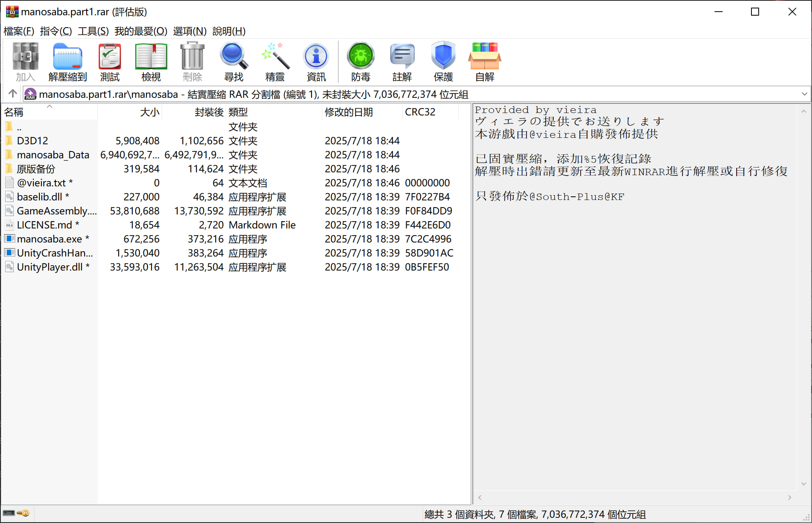Go up one folder level arrow
Screen dimensions: 812x523
12,94
